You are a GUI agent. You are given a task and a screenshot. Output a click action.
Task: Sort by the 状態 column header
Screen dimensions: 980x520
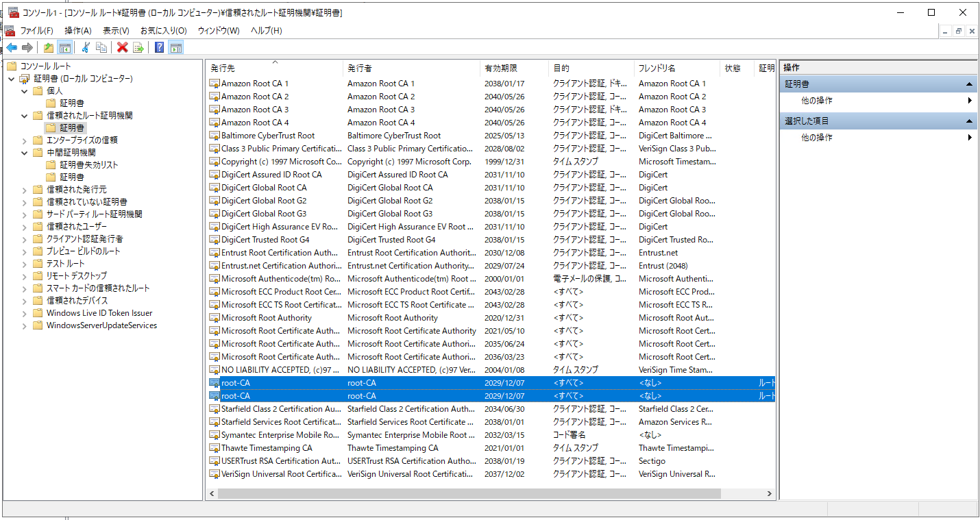click(737, 69)
